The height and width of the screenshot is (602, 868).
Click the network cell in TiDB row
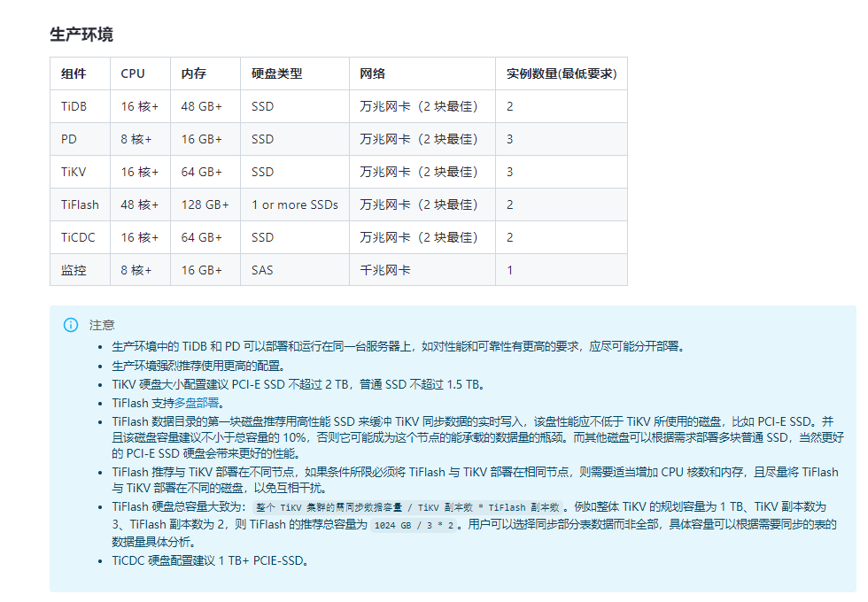(422, 106)
